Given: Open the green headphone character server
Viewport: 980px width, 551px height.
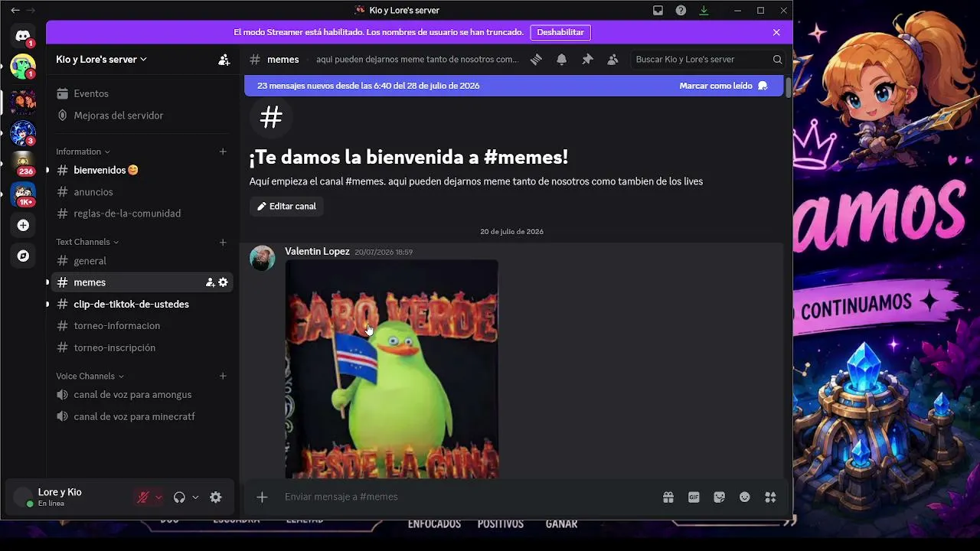Looking at the screenshot, I should (x=23, y=67).
